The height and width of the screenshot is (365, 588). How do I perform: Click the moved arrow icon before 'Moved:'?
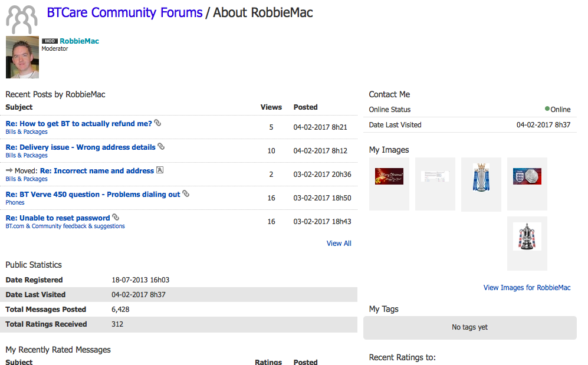click(x=9, y=170)
